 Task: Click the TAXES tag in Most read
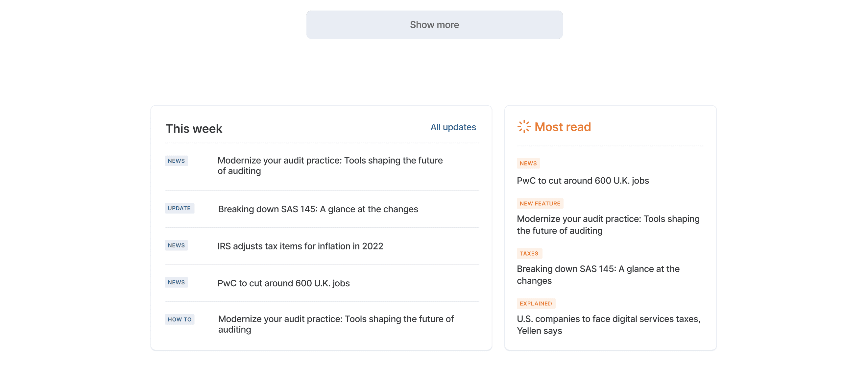pyautogui.click(x=529, y=254)
